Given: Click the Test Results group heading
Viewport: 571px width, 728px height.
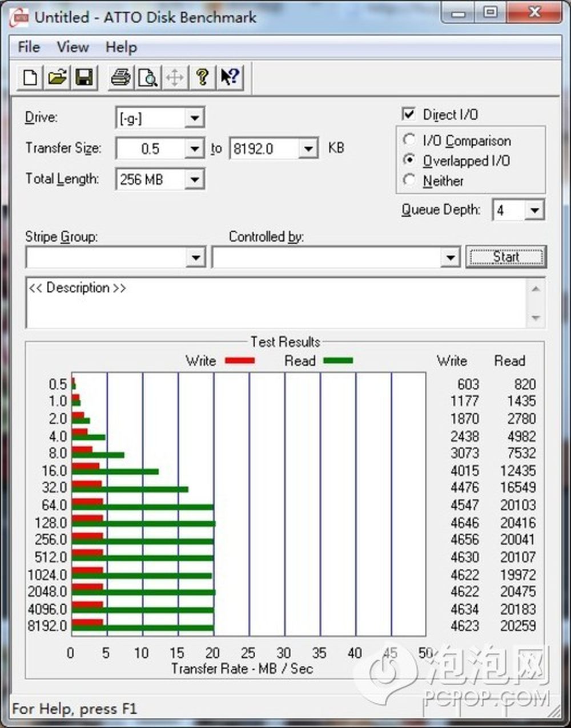Looking at the screenshot, I should (x=285, y=342).
